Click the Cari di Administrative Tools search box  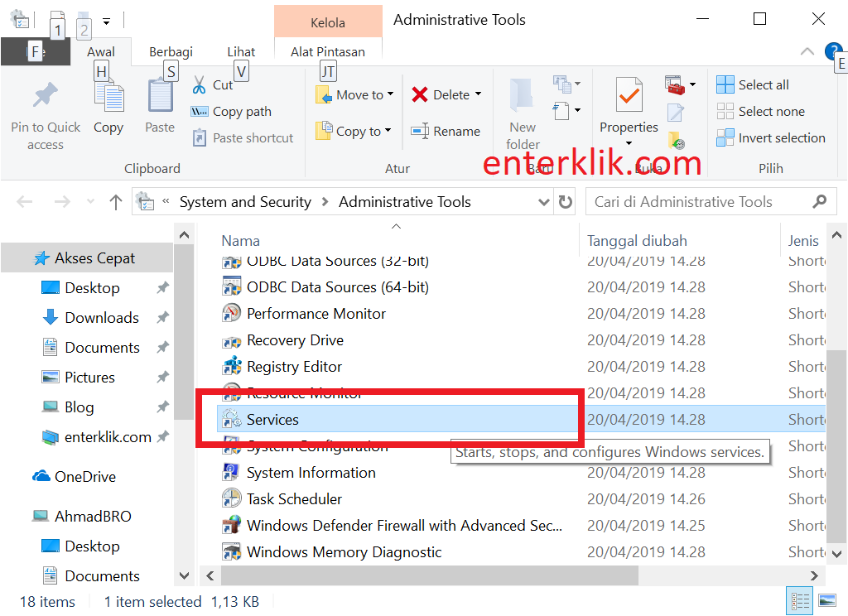click(x=700, y=202)
